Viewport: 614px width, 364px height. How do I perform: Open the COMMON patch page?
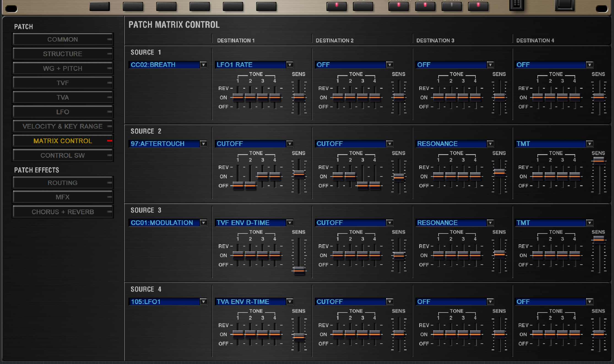[63, 39]
